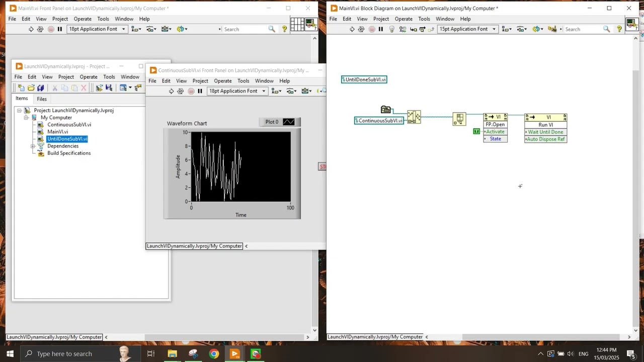
Task: Click magnifier search icon in MainVI Front Panel
Action: (x=272, y=29)
